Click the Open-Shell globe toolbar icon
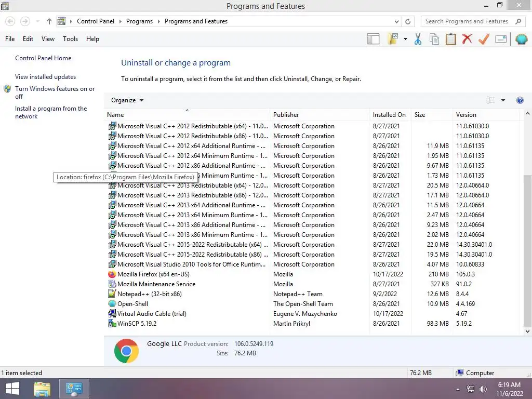532x399 pixels. (x=521, y=39)
